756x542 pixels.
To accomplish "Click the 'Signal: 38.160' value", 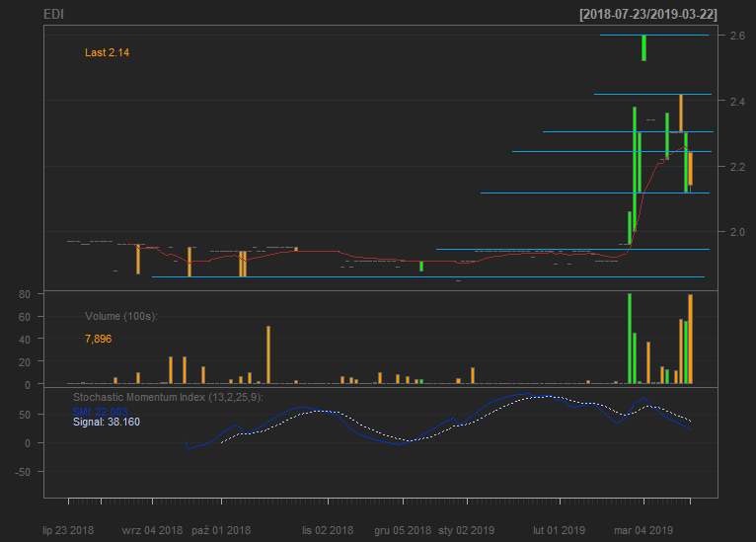I will coord(107,422).
